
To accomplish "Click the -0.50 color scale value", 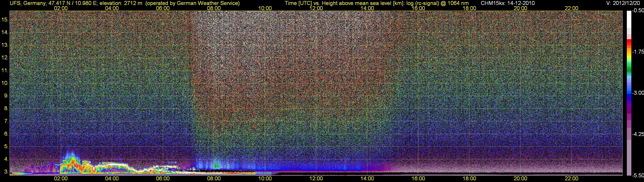I will click(638, 10).
